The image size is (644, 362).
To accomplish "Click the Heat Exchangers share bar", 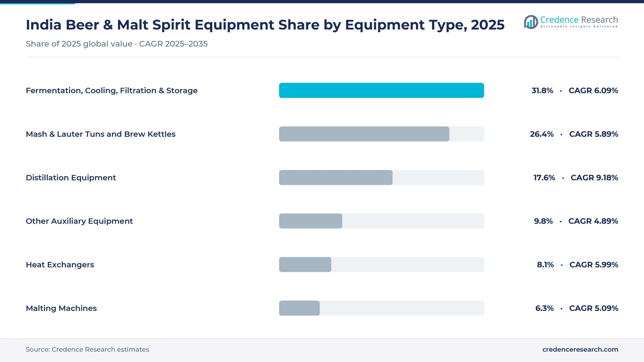I will [305, 265].
